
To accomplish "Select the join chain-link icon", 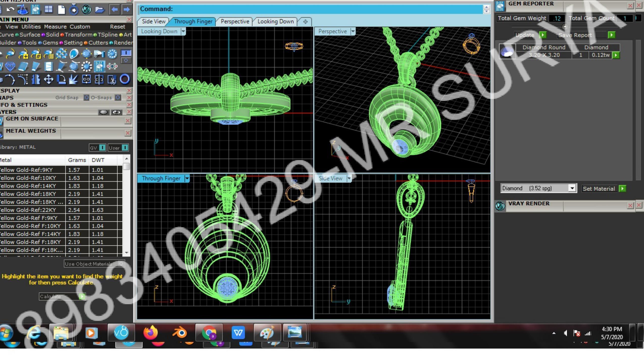I will (x=86, y=80).
